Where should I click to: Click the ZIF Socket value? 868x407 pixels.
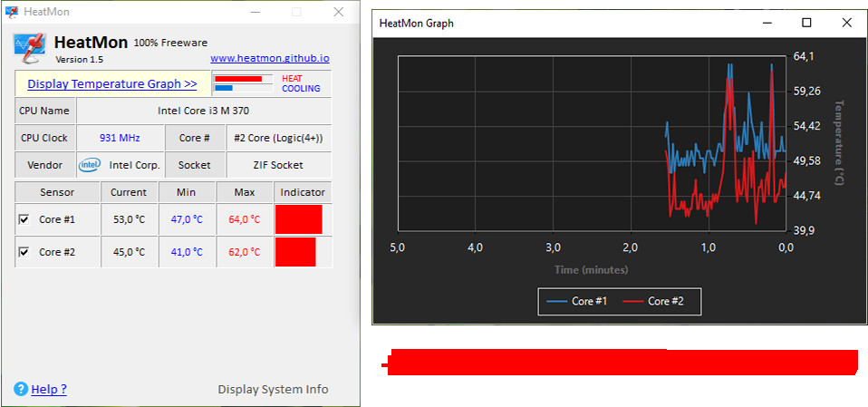click(278, 165)
